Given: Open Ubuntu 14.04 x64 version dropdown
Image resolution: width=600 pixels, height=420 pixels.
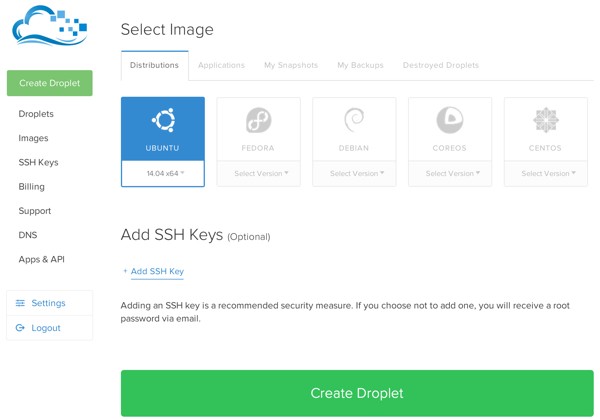Looking at the screenshot, I should point(163,173).
